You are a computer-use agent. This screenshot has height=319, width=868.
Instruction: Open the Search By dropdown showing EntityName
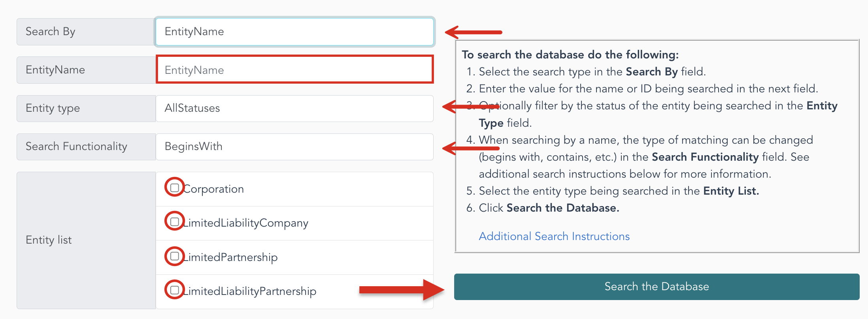coord(295,32)
